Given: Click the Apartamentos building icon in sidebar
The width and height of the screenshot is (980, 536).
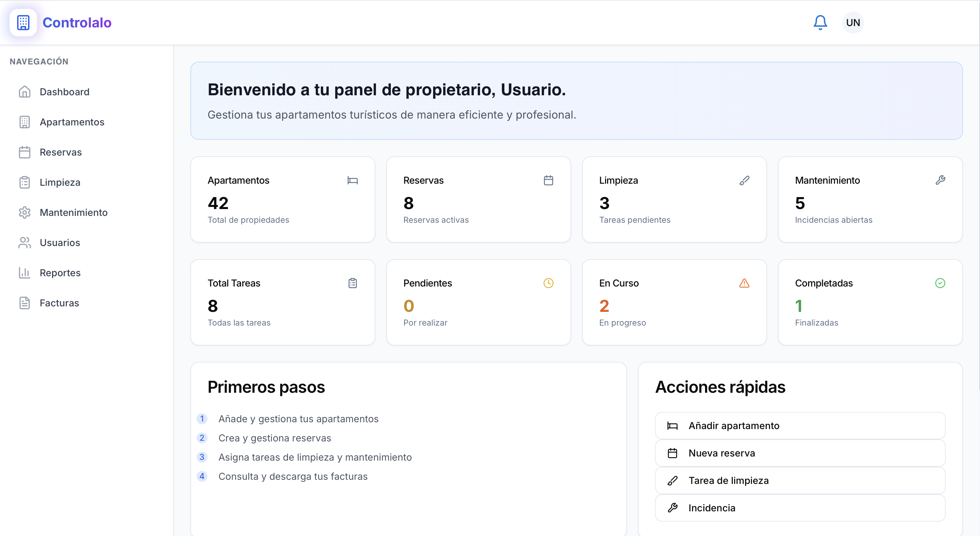Looking at the screenshot, I should click(x=25, y=122).
